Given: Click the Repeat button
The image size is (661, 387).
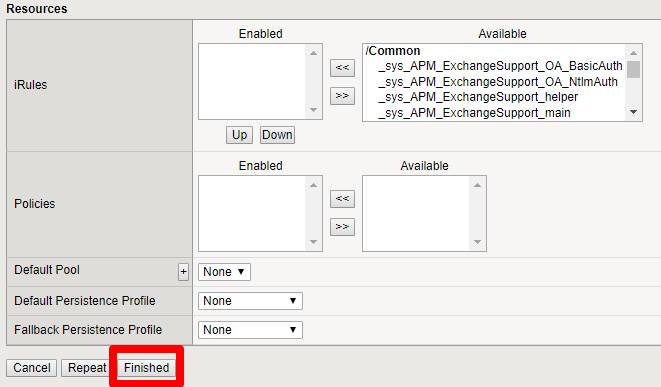Looking at the screenshot, I should (x=87, y=368).
